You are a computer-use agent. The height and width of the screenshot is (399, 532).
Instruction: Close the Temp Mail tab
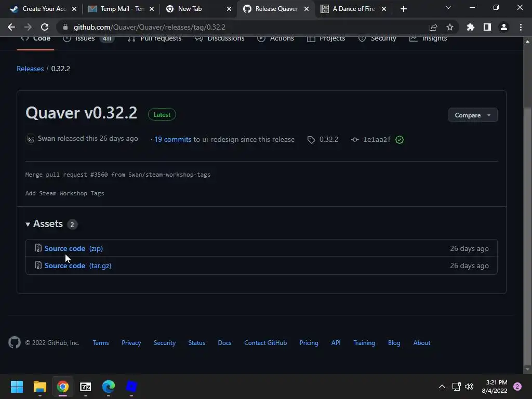point(152,9)
